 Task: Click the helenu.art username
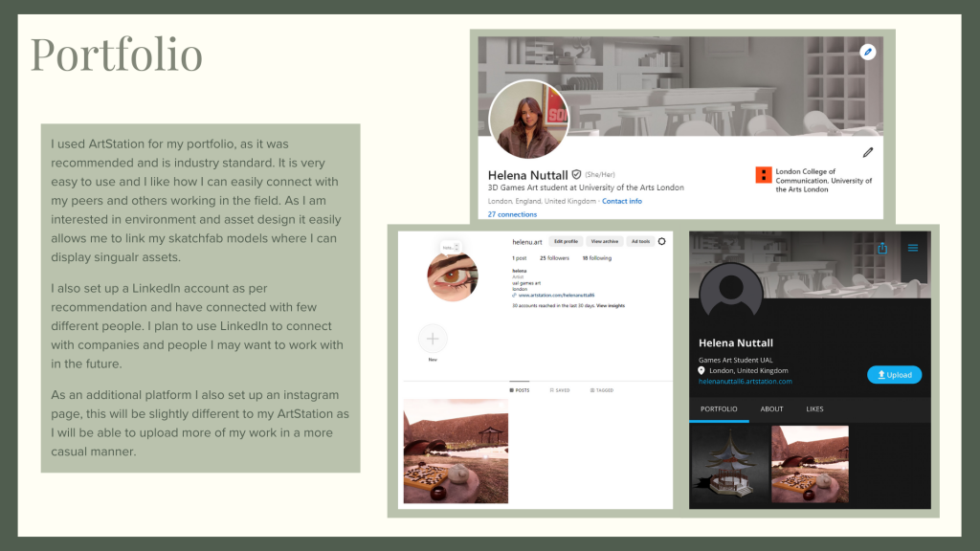pyautogui.click(x=527, y=242)
